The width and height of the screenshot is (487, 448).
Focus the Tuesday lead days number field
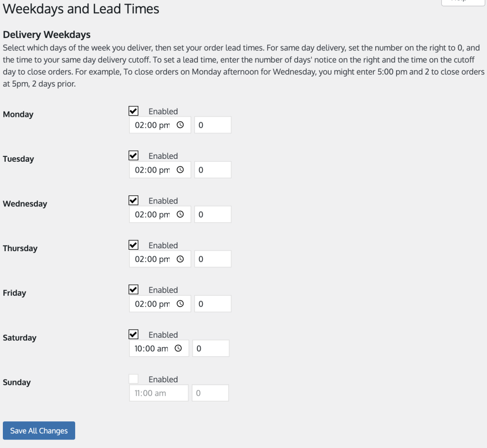click(x=213, y=170)
